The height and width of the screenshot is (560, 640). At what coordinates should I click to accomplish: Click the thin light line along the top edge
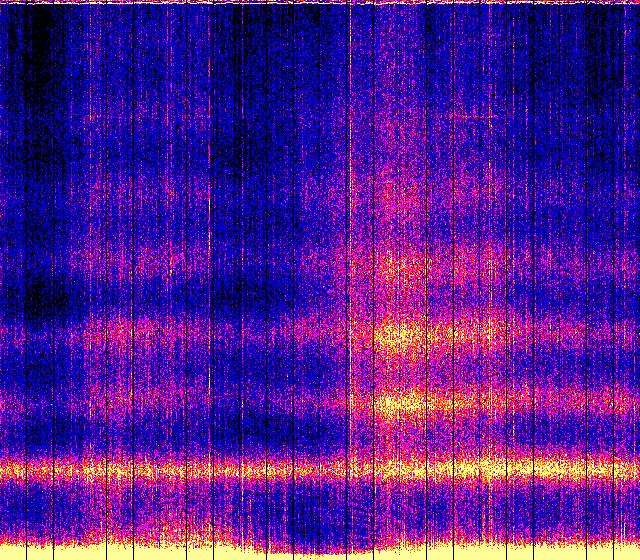coord(320,3)
